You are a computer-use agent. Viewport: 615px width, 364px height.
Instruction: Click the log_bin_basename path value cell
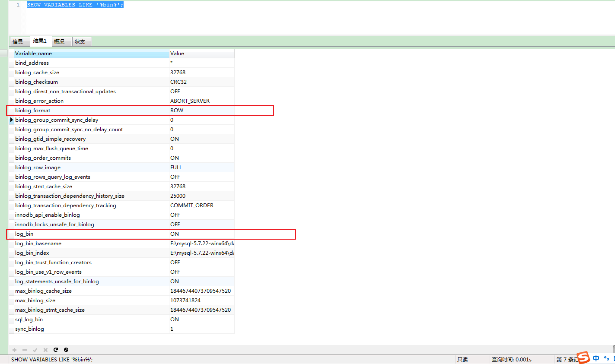click(201, 244)
